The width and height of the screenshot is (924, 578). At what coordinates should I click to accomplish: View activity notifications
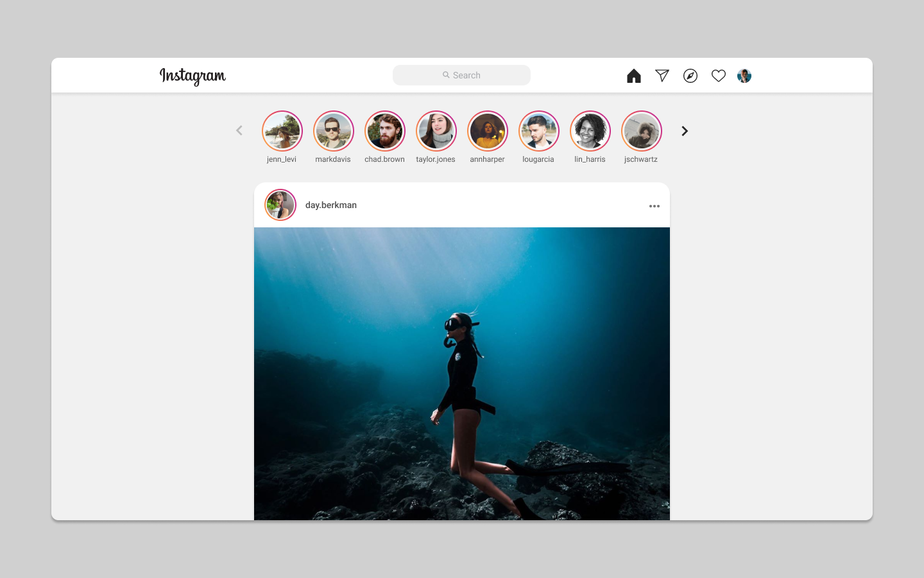coord(718,75)
